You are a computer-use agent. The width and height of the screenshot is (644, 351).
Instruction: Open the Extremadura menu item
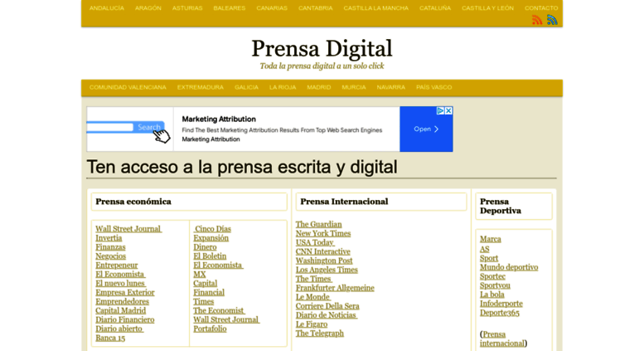(x=201, y=87)
